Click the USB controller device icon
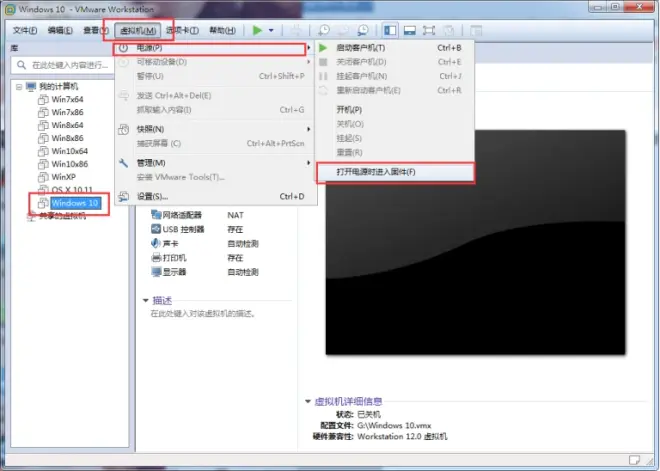The width and height of the screenshot is (660, 471). [x=156, y=229]
